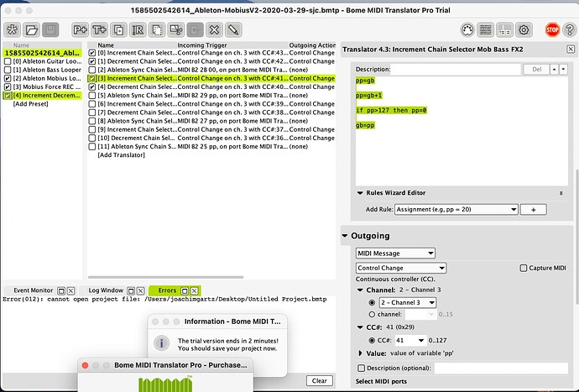Sort translators by Outgoing Action column
This screenshot has width=579, height=392.
click(312, 45)
